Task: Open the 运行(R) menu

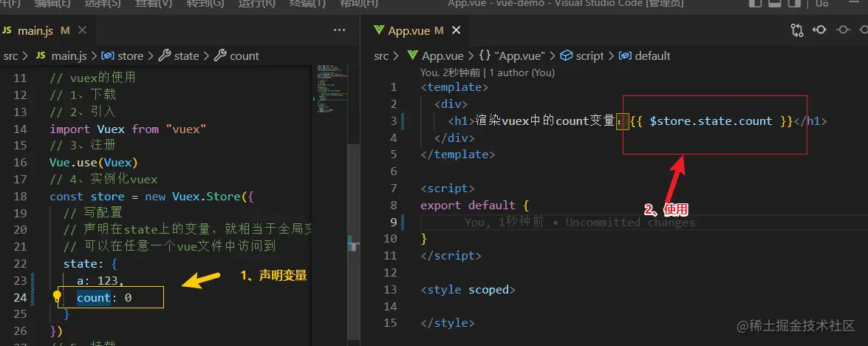Action: pyautogui.click(x=256, y=3)
